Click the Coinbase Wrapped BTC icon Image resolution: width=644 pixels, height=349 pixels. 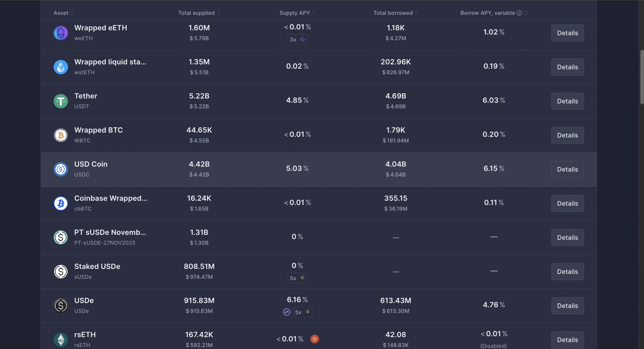[x=61, y=203]
